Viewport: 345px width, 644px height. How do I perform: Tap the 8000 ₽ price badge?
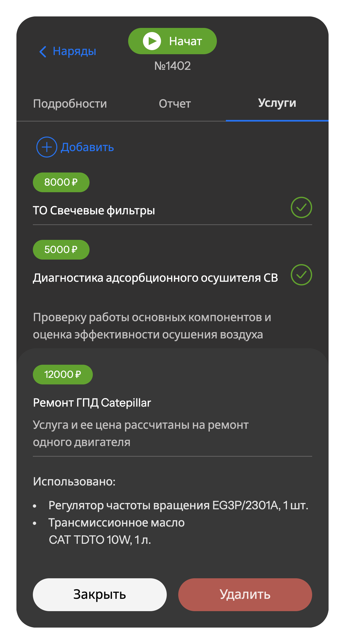[61, 182]
